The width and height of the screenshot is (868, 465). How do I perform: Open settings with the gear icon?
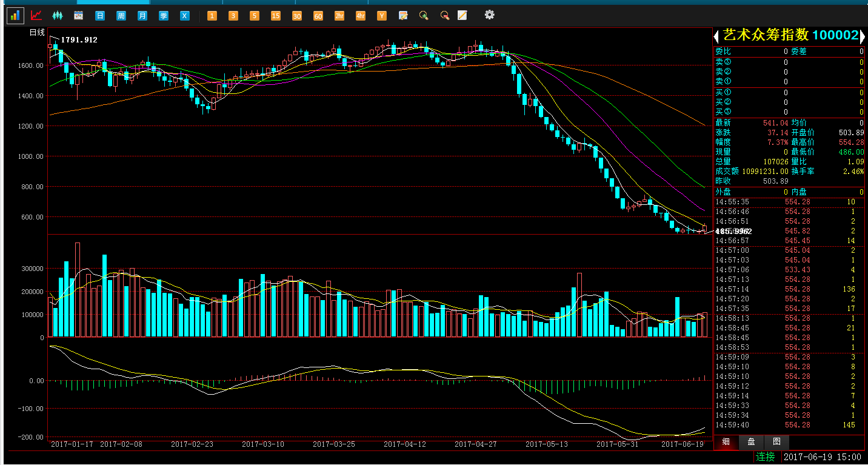click(x=490, y=15)
